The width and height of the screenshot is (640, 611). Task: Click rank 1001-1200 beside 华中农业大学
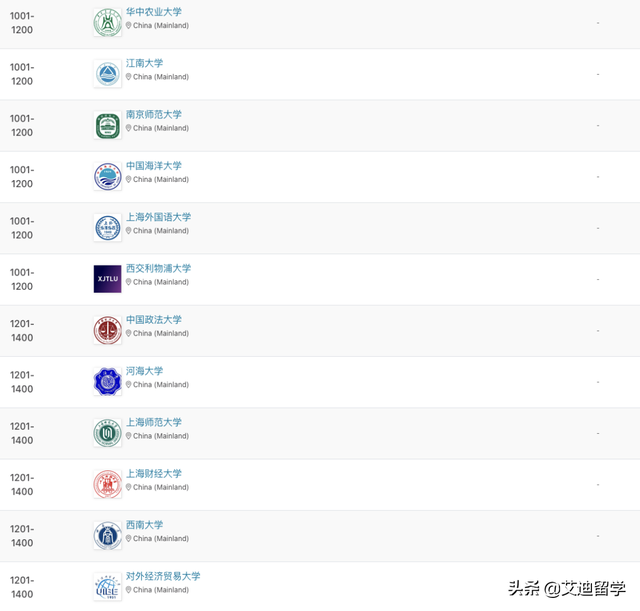[x=22, y=23]
